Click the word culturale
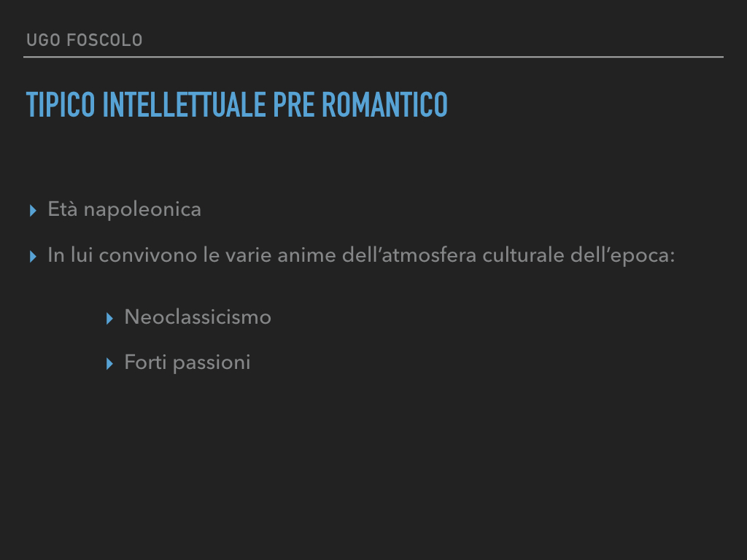747x560 pixels. tap(523, 254)
